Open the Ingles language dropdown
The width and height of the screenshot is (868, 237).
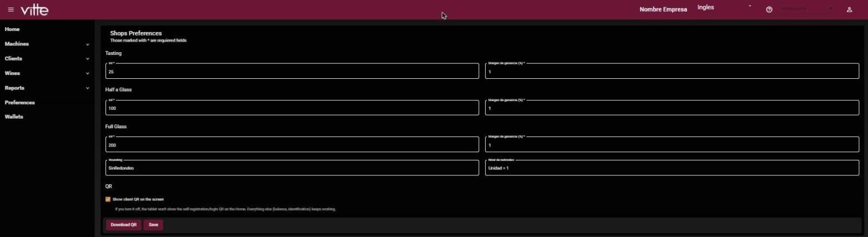coord(724,8)
